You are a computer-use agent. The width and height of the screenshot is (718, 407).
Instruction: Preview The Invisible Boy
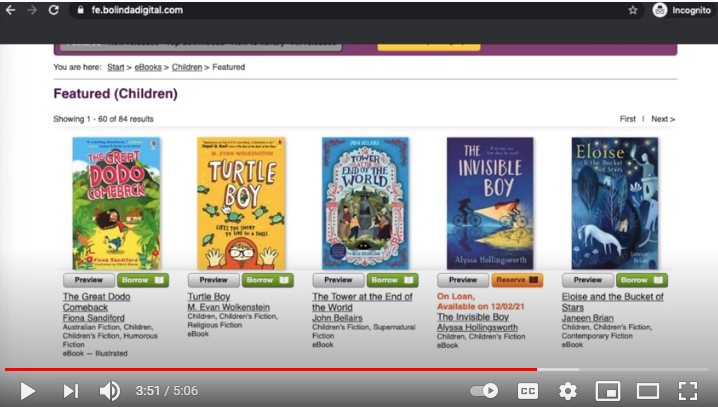tap(463, 280)
